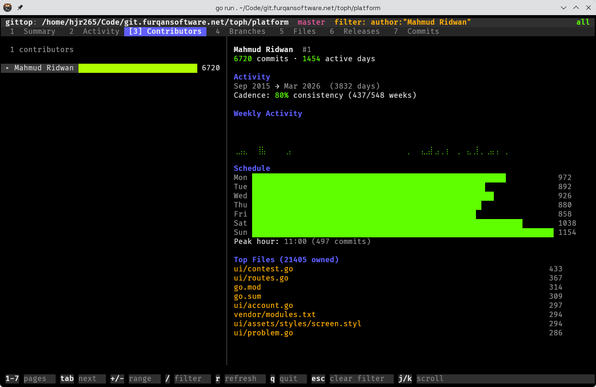Click the ui/routes.go file entry

click(261, 278)
